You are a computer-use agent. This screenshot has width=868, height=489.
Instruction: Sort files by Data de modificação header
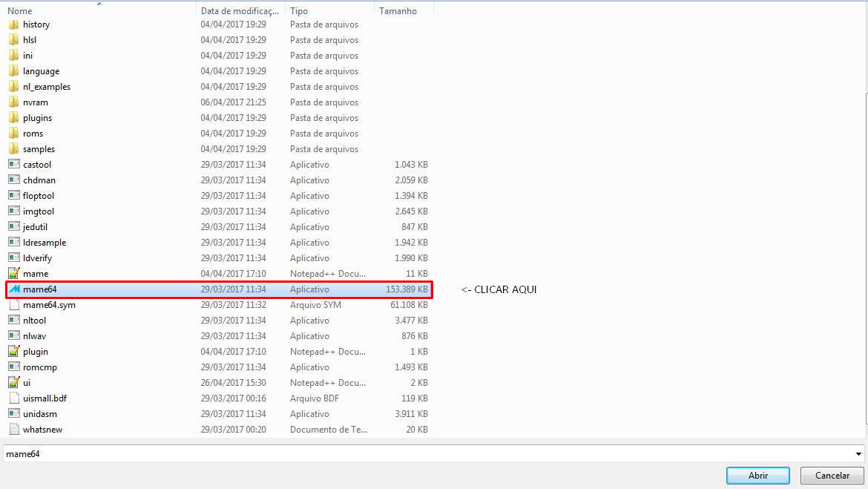click(x=240, y=10)
